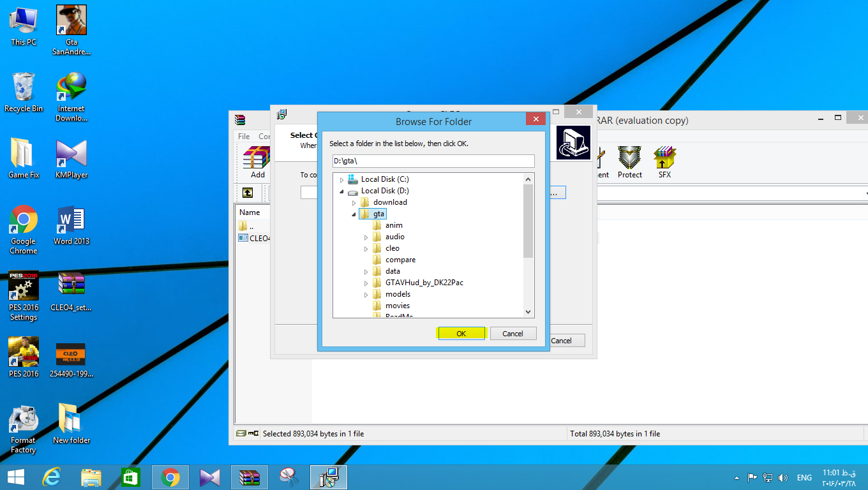
Task: Click folder tree scrollbar up arrow
Action: click(528, 179)
